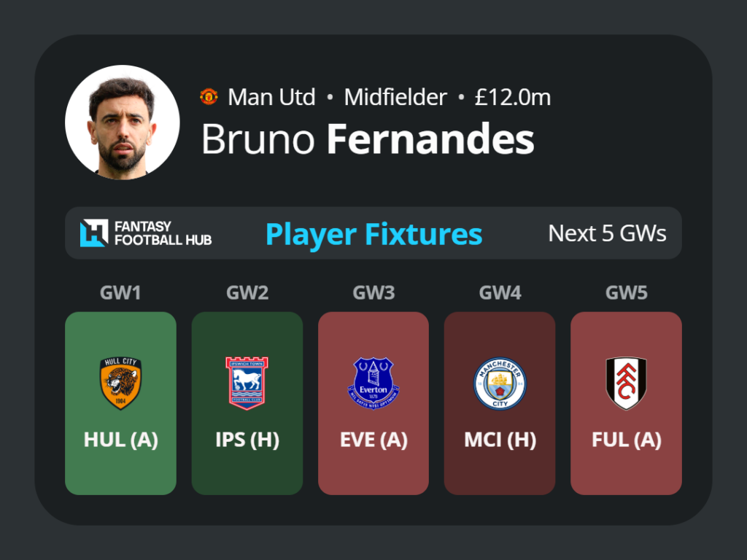Select the GW4 gameweek label
The width and height of the screenshot is (747, 560).
coord(500,292)
